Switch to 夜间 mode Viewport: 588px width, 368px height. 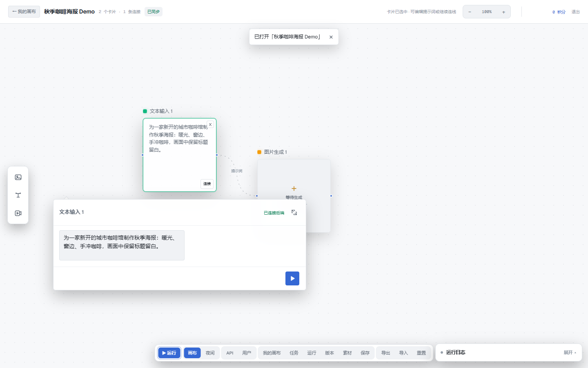pyautogui.click(x=210, y=353)
